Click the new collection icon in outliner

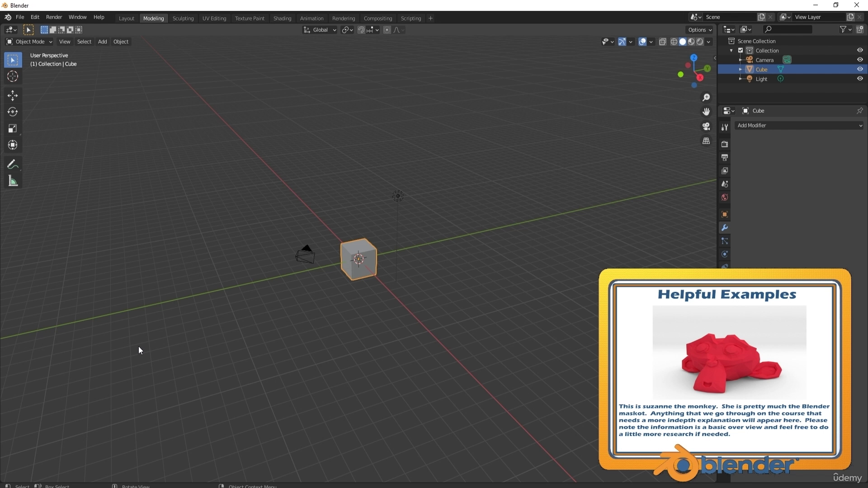click(x=859, y=29)
